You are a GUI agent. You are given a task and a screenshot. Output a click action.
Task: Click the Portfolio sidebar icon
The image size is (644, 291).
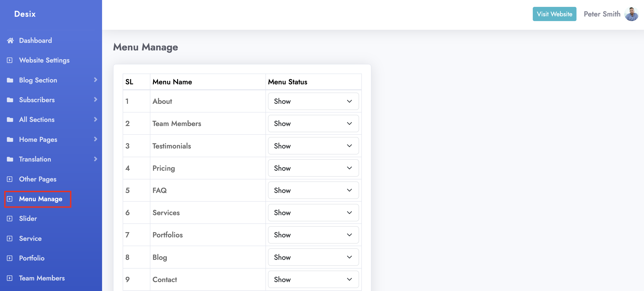coord(10,258)
